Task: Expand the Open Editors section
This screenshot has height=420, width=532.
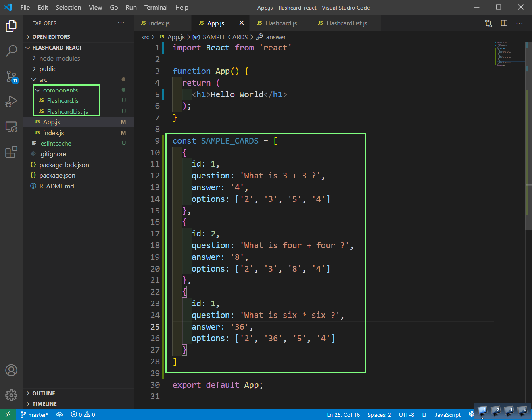Action: coord(78,37)
